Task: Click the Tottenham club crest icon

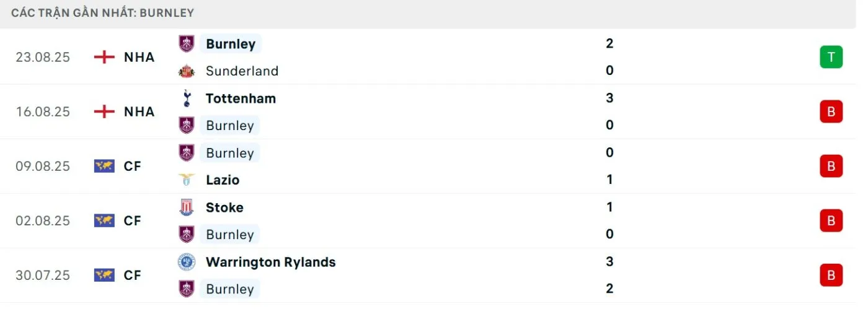Action: (186, 98)
